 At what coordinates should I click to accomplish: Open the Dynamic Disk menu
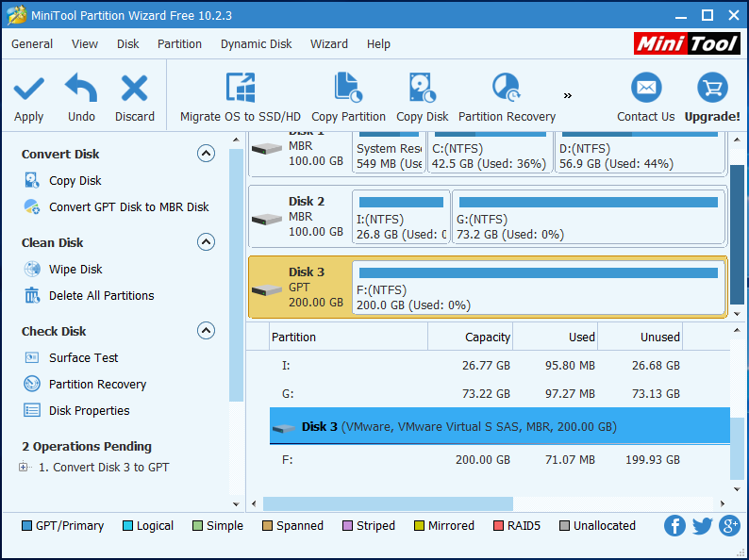(256, 44)
